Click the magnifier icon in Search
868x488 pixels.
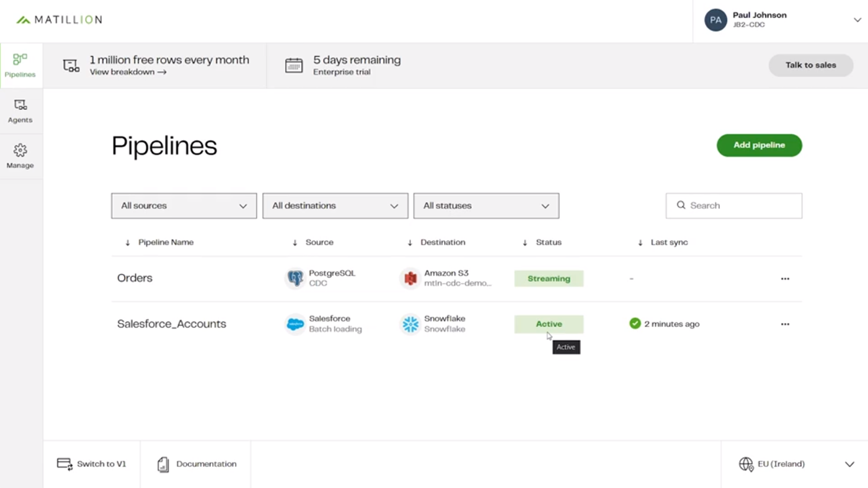[x=681, y=205]
